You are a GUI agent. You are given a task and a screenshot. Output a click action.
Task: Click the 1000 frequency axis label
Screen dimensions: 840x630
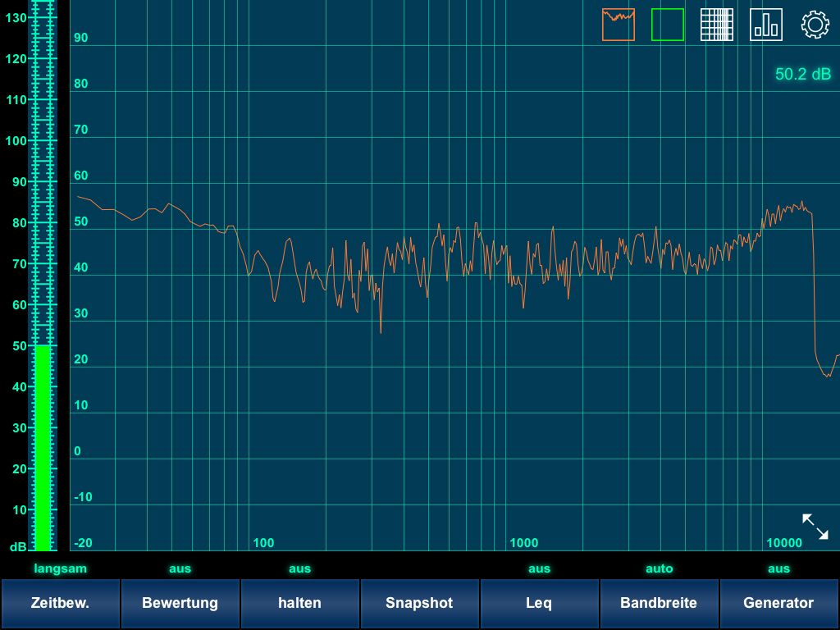click(524, 543)
